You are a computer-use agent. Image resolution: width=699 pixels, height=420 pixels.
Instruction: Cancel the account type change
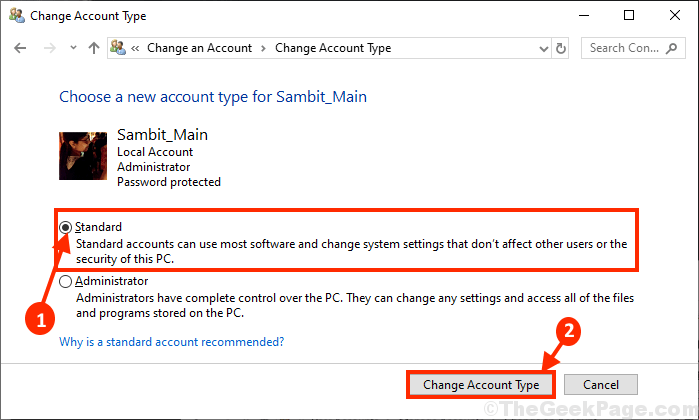(600, 385)
